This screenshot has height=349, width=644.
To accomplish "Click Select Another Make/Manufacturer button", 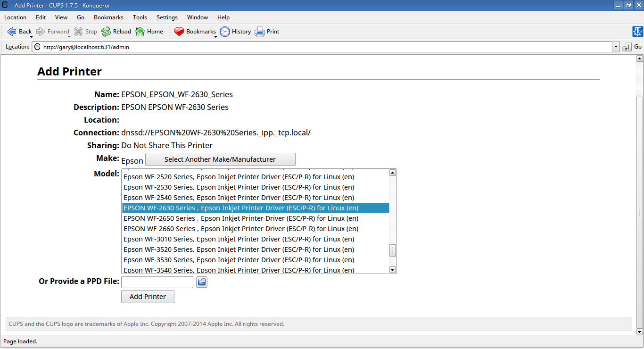I will coord(220,159).
